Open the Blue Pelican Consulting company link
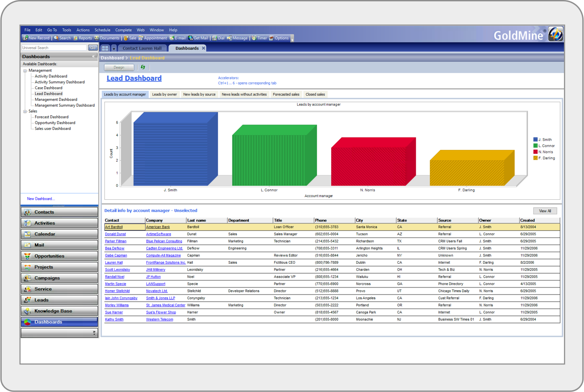The width and height of the screenshot is (584, 392). click(x=164, y=241)
